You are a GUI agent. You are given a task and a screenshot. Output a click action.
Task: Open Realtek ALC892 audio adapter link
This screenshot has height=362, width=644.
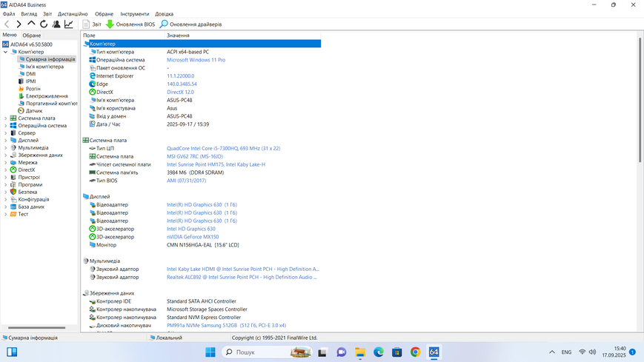tap(242, 277)
